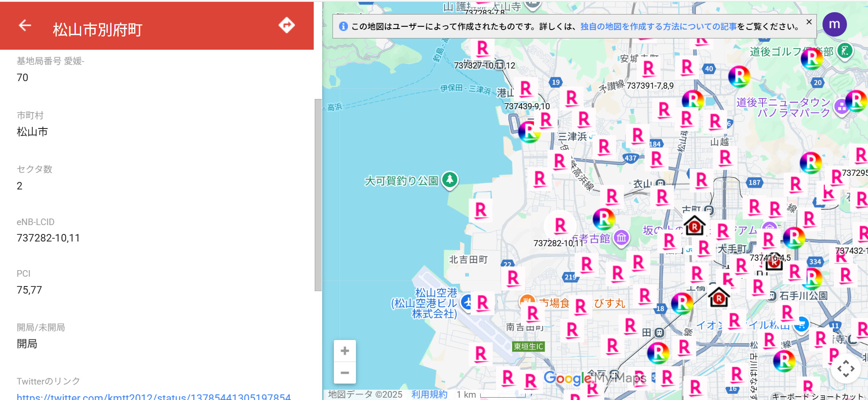Image resolution: width=868 pixels, height=400 pixels.
Task: Open the 利用規約 terms link
Action: (x=429, y=394)
